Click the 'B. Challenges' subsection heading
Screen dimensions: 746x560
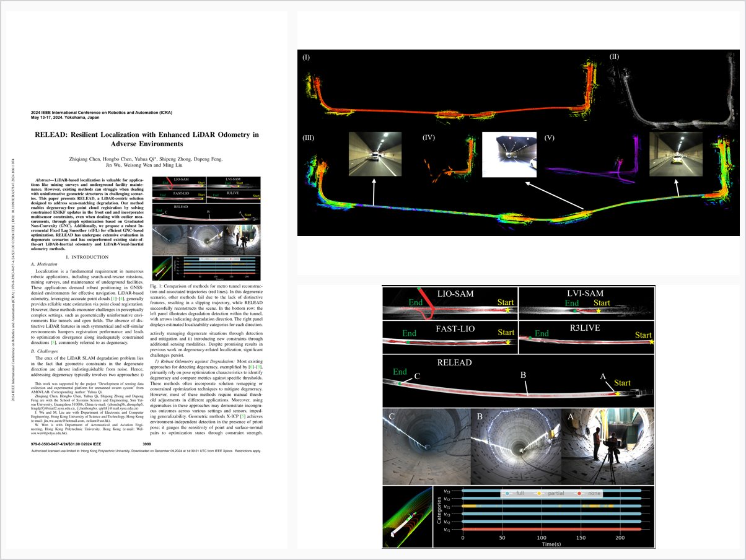(44, 351)
